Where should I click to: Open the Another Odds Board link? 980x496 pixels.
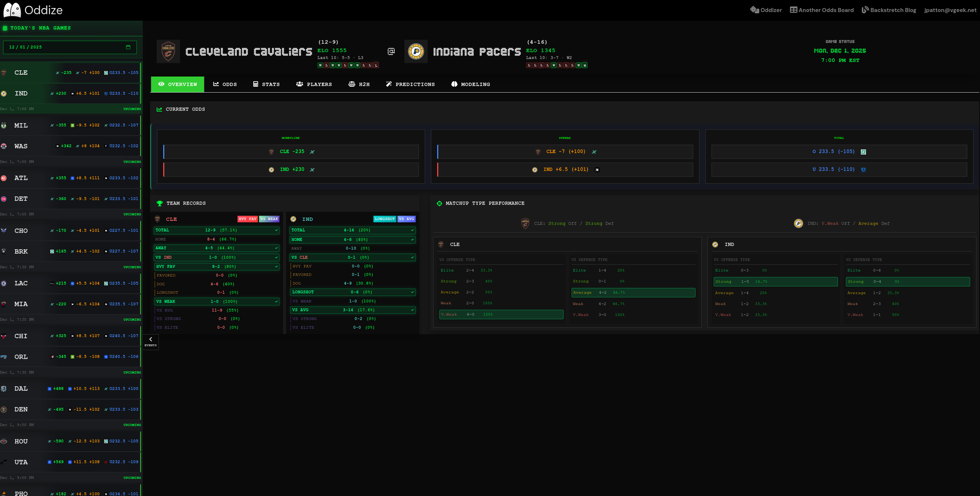pos(822,10)
